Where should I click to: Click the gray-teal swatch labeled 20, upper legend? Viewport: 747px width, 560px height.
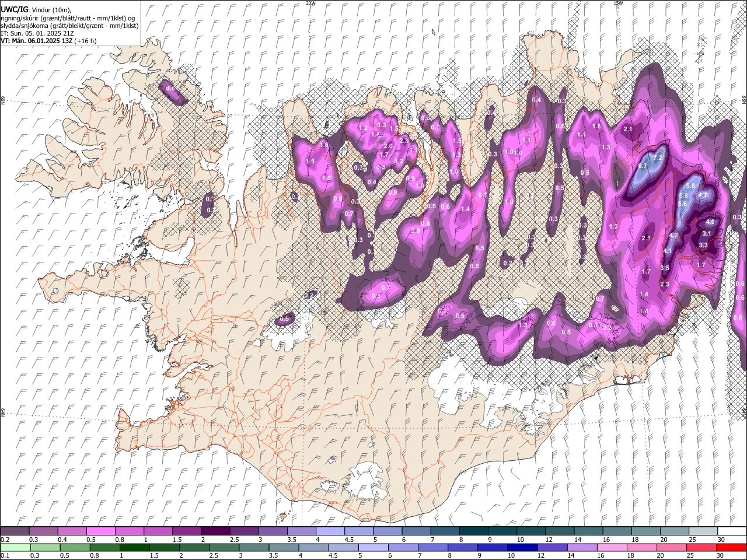(x=675, y=531)
